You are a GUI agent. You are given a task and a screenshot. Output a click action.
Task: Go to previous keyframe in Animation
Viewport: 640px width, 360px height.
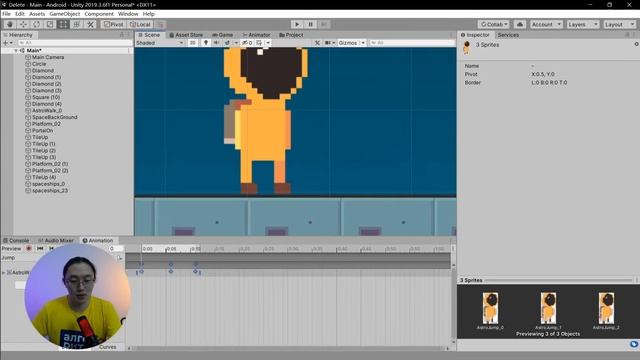(51, 248)
